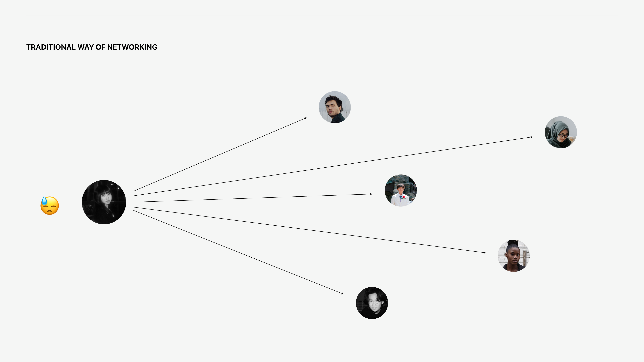This screenshot has height=362, width=644.
Task: Click the avatar of the woman wearing a hijab
Action: tap(561, 132)
